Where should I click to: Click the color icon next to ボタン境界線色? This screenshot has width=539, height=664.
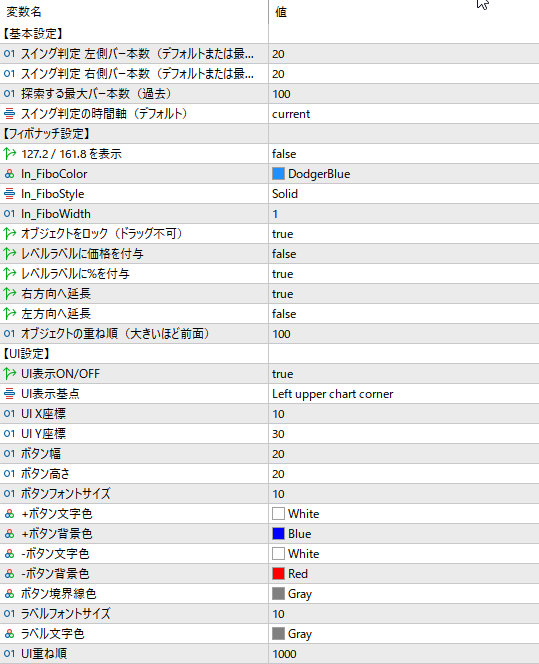pyautogui.click(x=9, y=594)
